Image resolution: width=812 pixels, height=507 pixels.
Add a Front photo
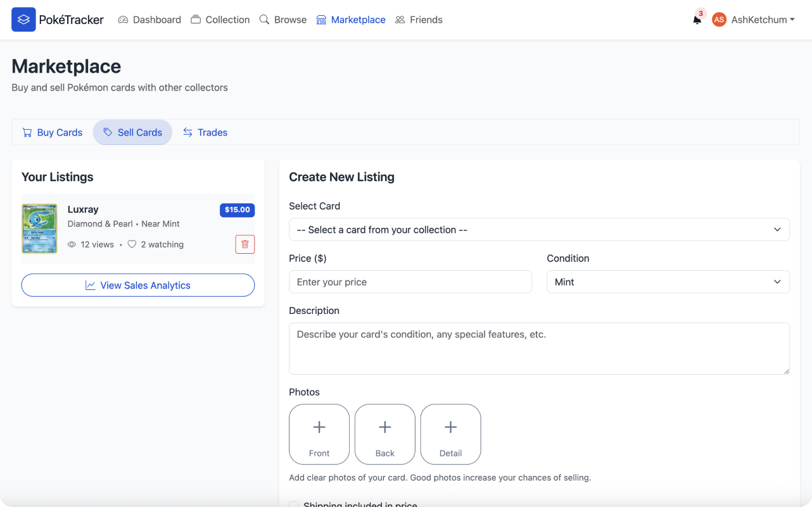tap(319, 434)
